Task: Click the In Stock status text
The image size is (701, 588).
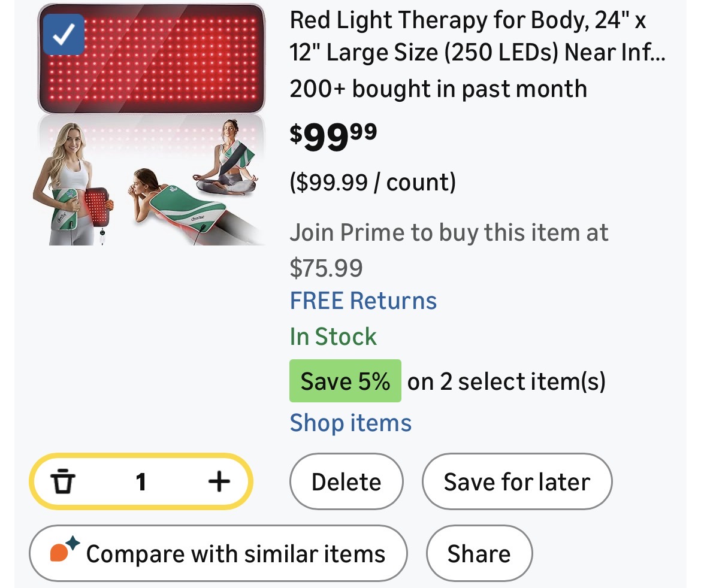Action: pos(333,337)
